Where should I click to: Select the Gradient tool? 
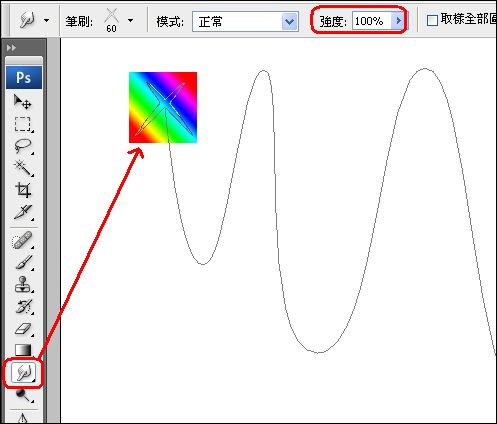(x=23, y=350)
